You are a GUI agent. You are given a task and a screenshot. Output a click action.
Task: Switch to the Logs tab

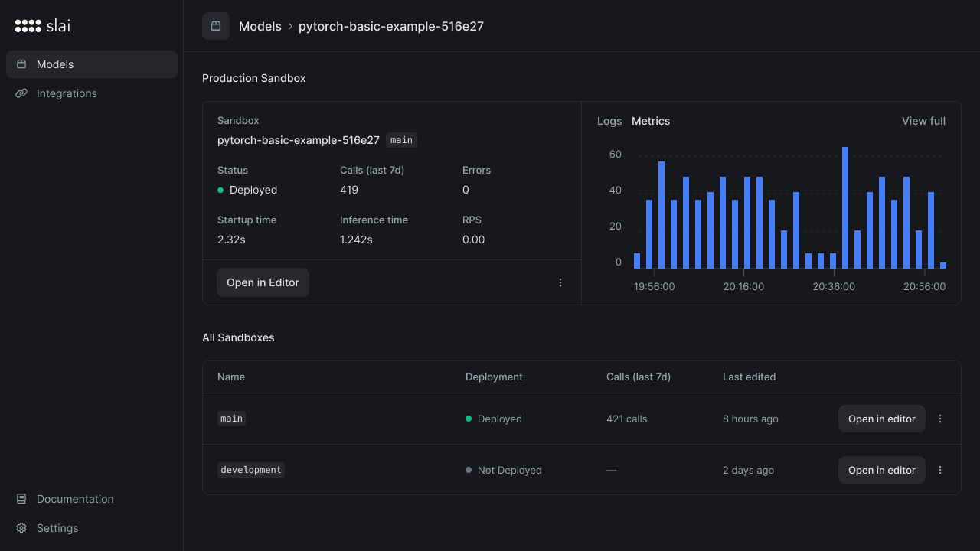pyautogui.click(x=609, y=121)
